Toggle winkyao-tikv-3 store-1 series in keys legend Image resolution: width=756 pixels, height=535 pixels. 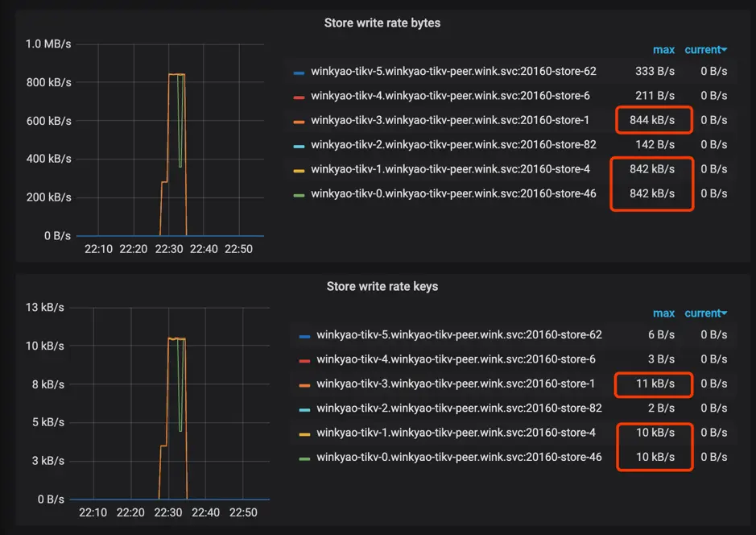coord(456,384)
